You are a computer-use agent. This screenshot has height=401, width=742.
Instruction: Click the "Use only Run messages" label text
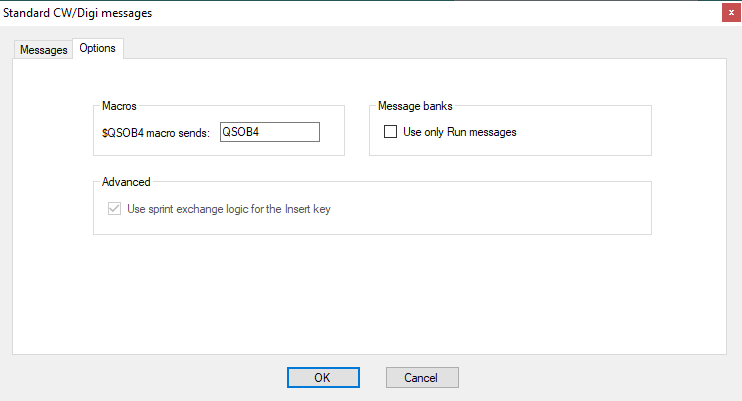pyautogui.click(x=459, y=132)
